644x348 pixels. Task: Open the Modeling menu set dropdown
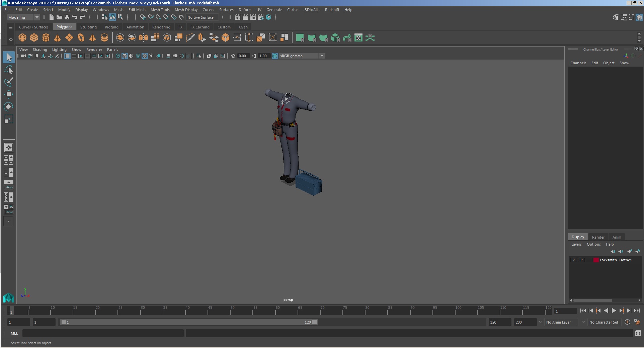coord(23,17)
